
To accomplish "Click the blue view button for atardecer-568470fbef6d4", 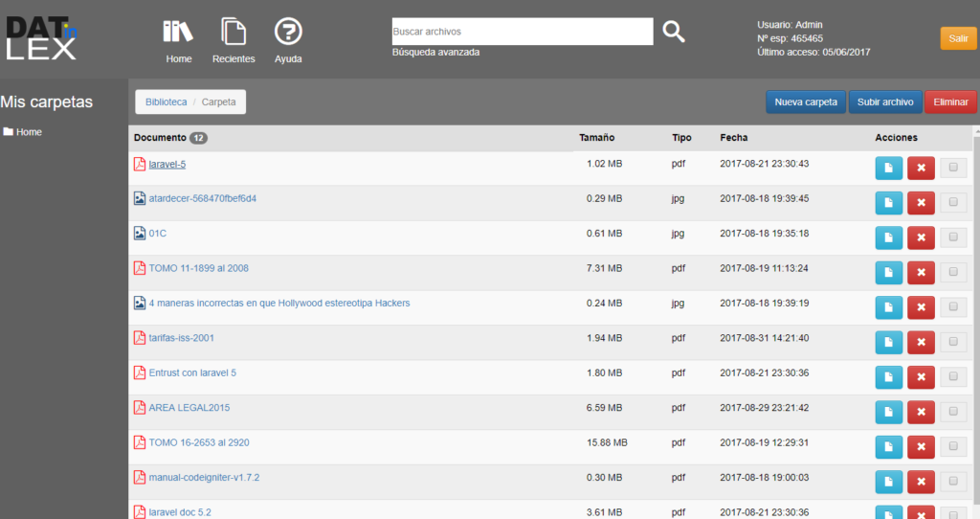I will (x=889, y=203).
